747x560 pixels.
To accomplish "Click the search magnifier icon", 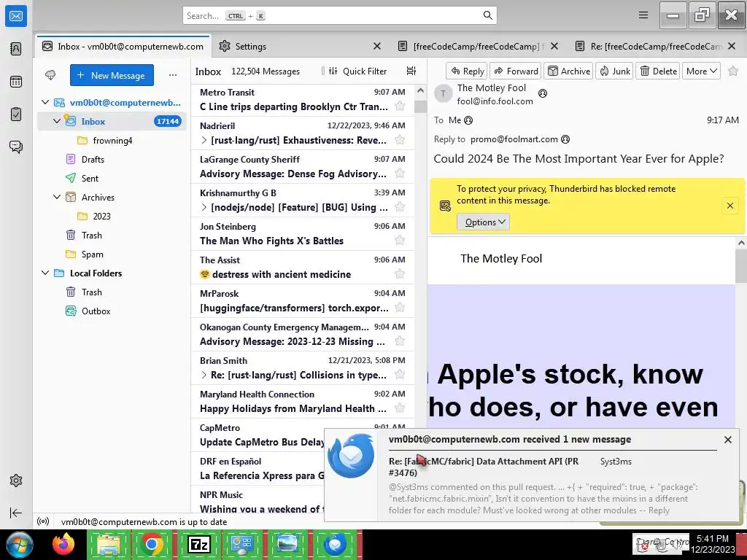I will [488, 15].
